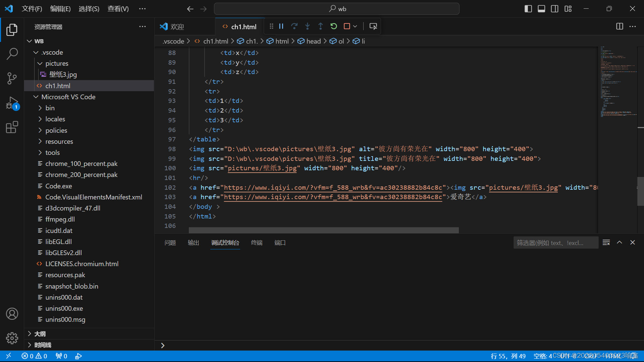Expand the 大纲 outline section
This screenshot has width=644, height=362.
[x=40, y=334]
